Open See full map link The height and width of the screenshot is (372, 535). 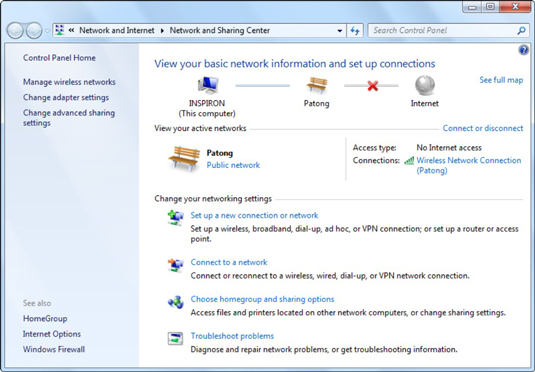coord(501,80)
